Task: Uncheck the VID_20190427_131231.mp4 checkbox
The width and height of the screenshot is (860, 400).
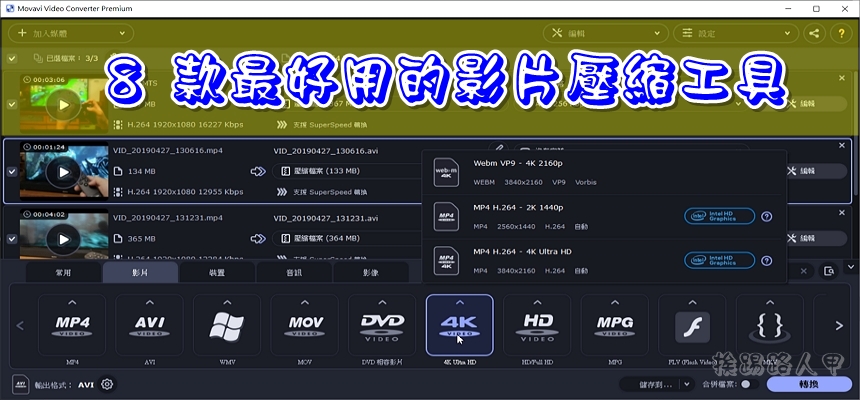Action: click(x=12, y=239)
